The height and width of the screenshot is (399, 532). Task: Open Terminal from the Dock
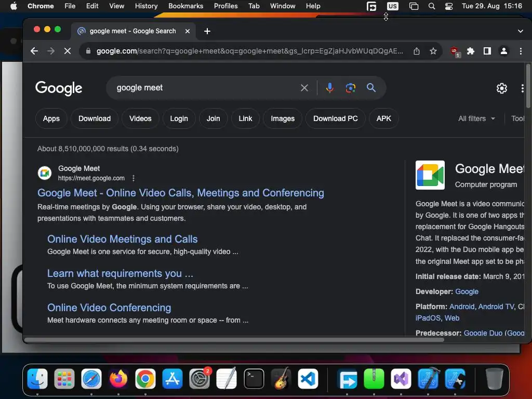pyautogui.click(x=254, y=379)
